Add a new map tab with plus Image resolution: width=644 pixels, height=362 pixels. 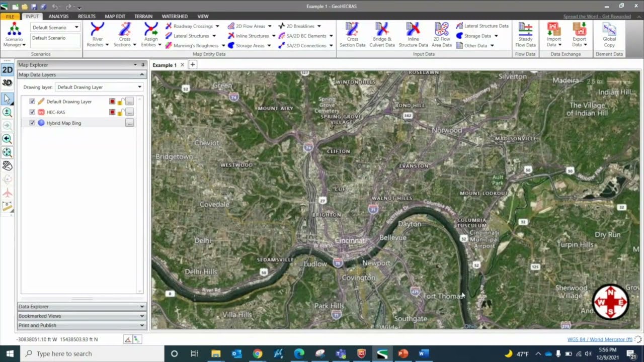tap(192, 64)
